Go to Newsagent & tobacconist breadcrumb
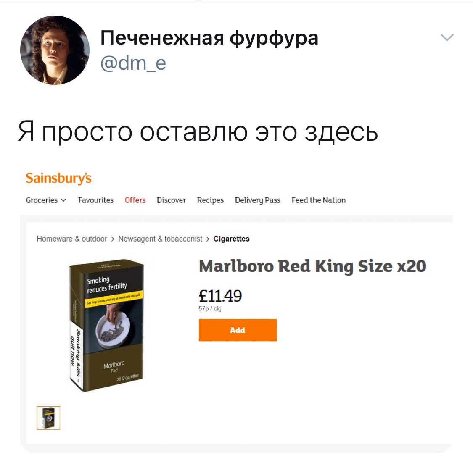The image size is (473, 476). pyautogui.click(x=160, y=239)
